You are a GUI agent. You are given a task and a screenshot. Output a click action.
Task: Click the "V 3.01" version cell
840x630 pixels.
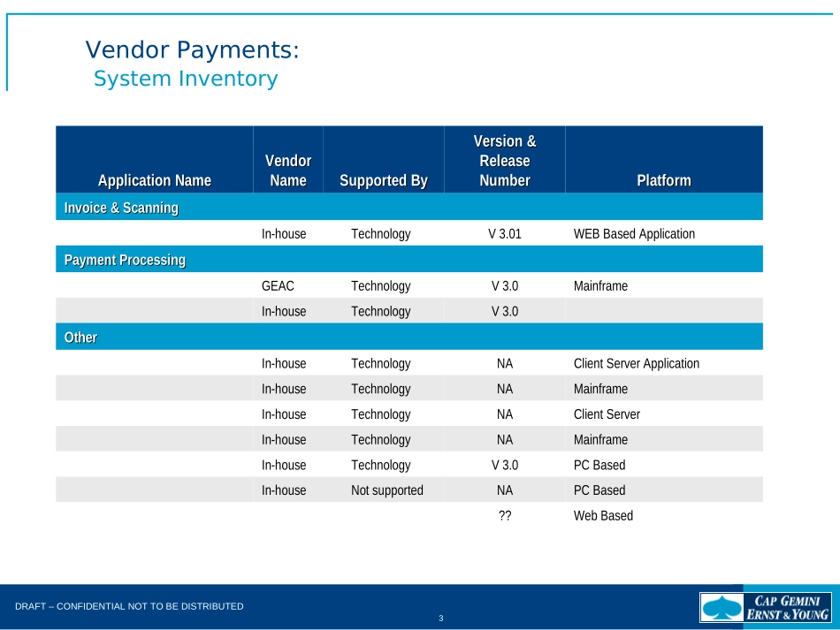click(x=505, y=234)
